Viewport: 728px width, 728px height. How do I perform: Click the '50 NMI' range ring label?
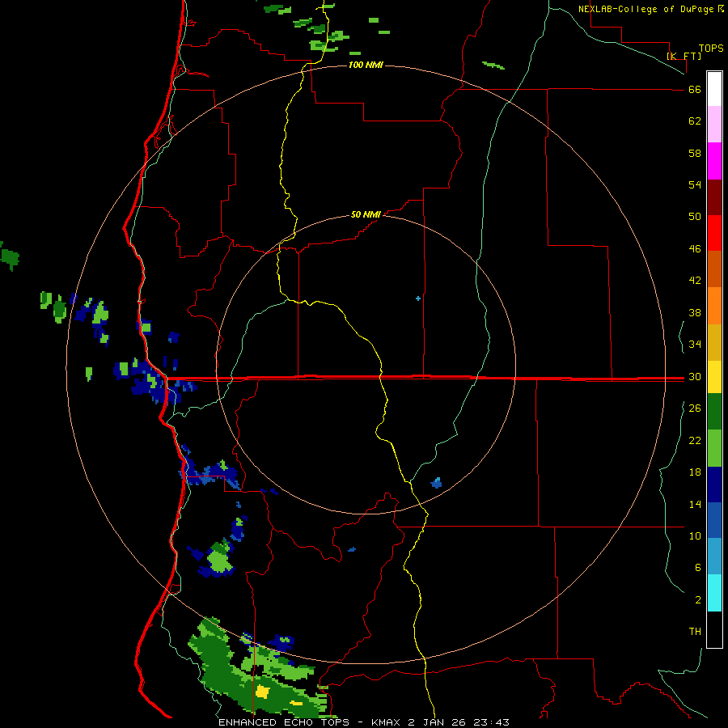coord(366,214)
